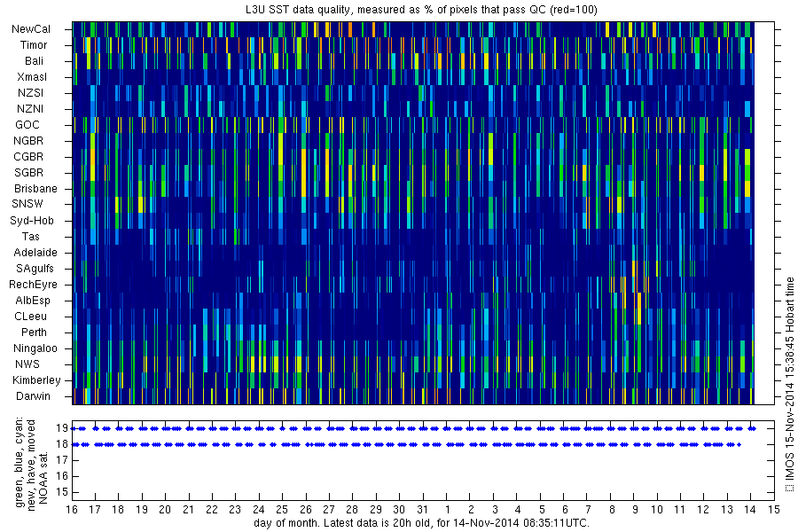Click the 'NOAA sat.' vertical axis label
The height and width of the screenshot is (532, 798).
pos(43,477)
